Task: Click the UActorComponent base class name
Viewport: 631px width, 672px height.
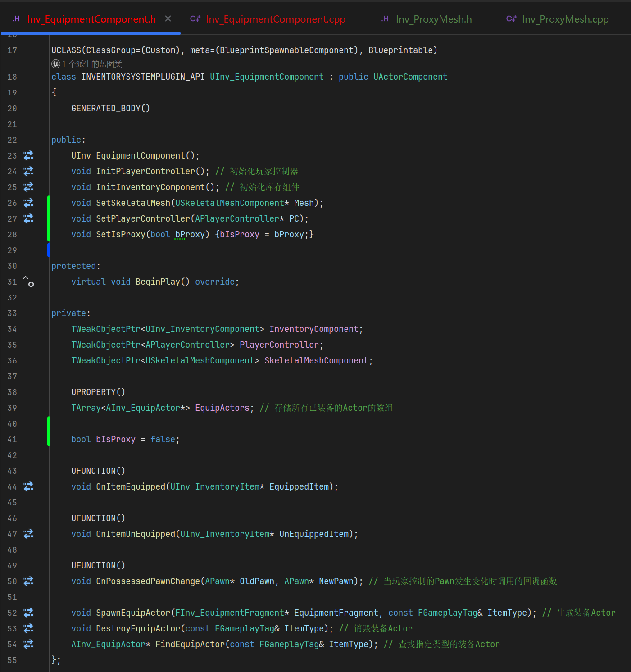Action: 410,77
